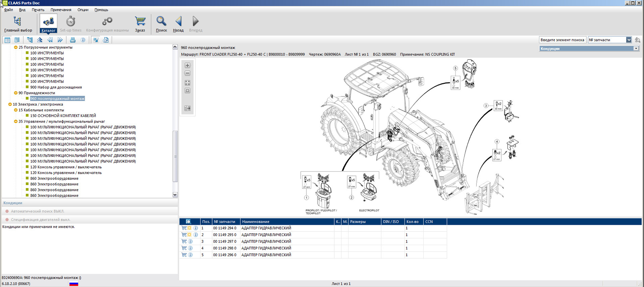Image resolution: width=644 pixels, height=287 pixels.
Task: Click the printer icon in the small toolbar
Action: 73,40
